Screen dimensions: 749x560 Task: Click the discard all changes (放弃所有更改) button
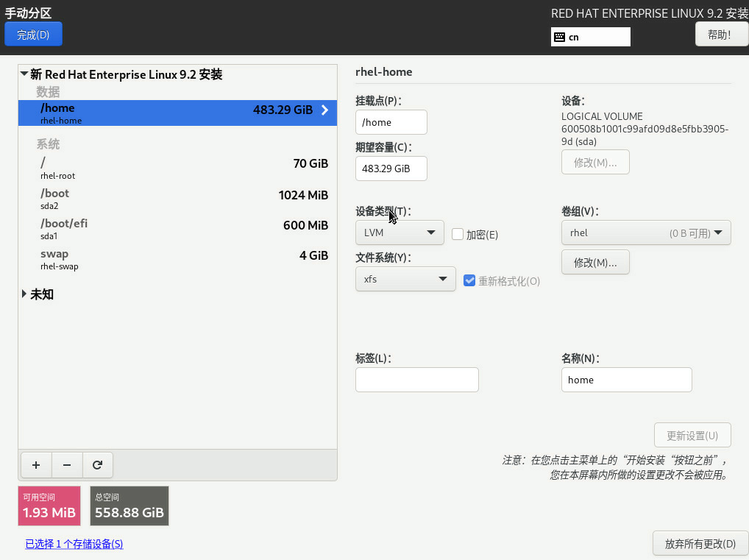tap(700, 544)
